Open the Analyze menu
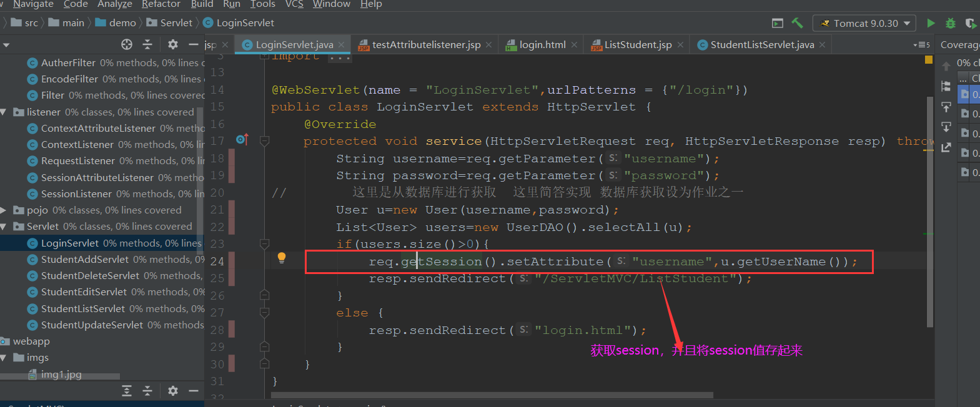Viewport: 980px width, 407px height. tap(115, 4)
